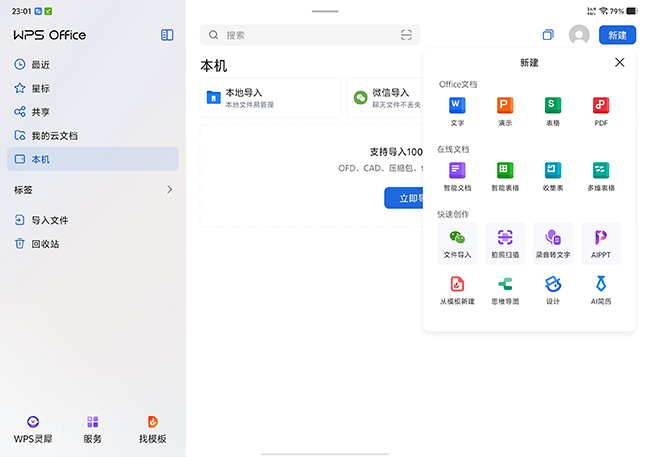The width and height of the screenshot is (650, 457).
Task: Open 智能文档 online document
Action: (x=457, y=171)
